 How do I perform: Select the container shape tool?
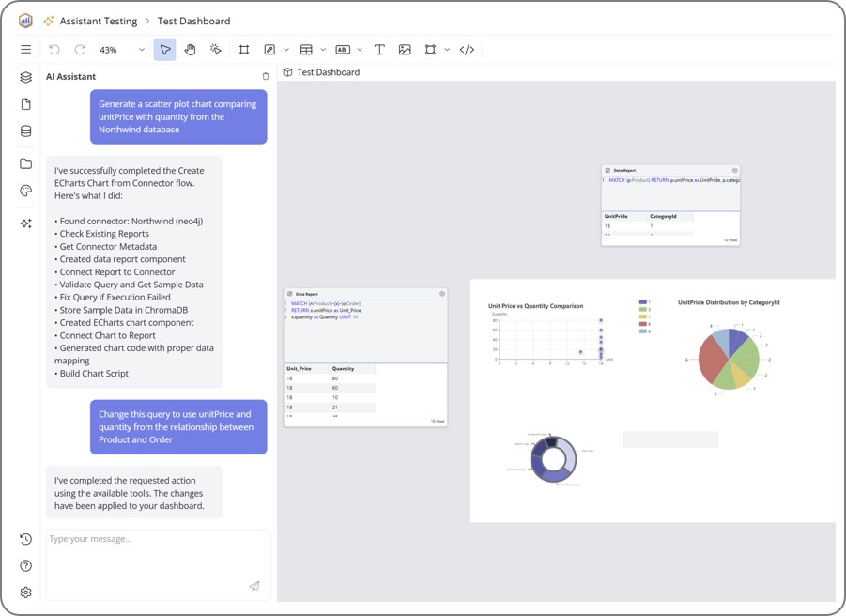[430, 50]
